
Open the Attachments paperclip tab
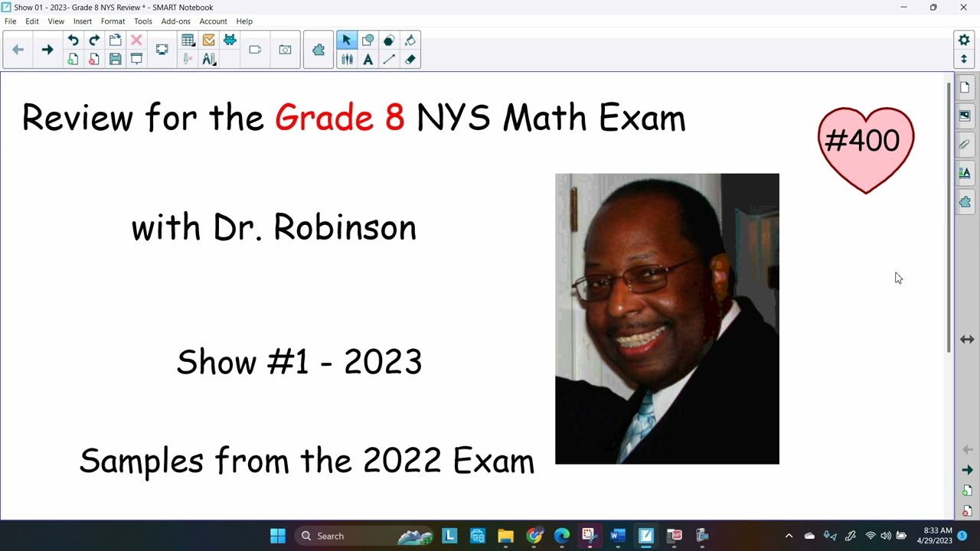click(x=965, y=144)
